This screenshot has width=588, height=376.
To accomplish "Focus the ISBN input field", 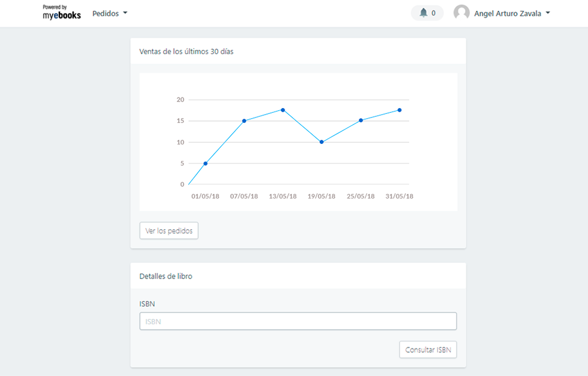I will click(298, 321).
